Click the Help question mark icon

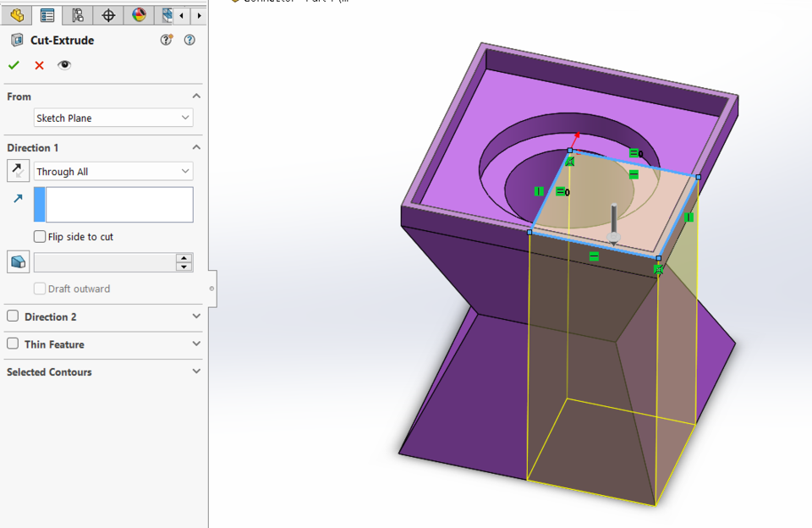click(189, 40)
